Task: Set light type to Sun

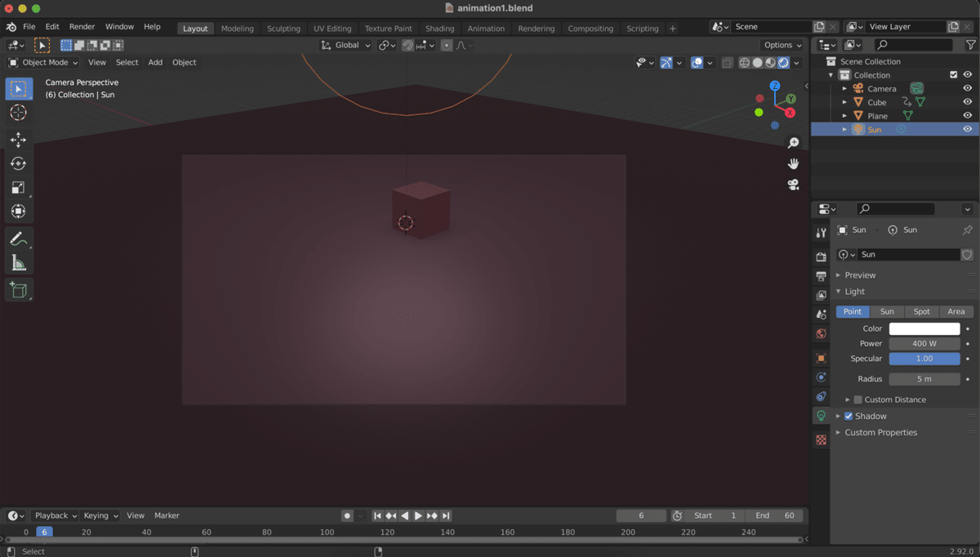Action: 887,311
